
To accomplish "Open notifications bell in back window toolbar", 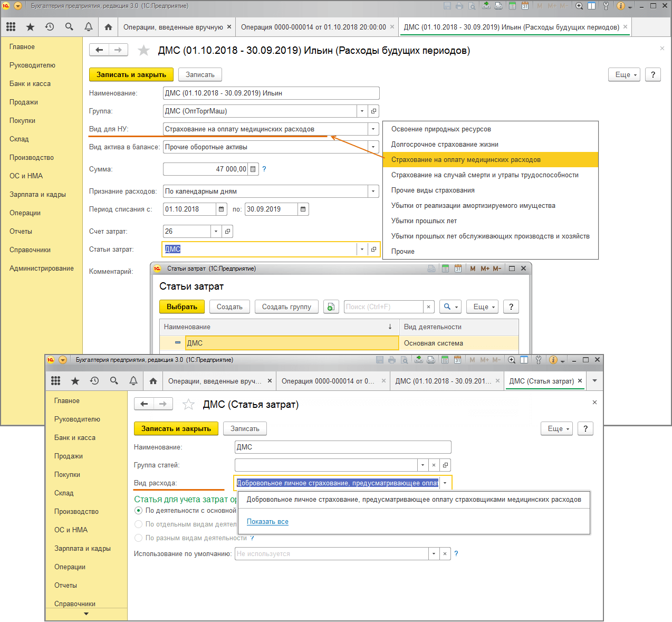I will (x=89, y=27).
